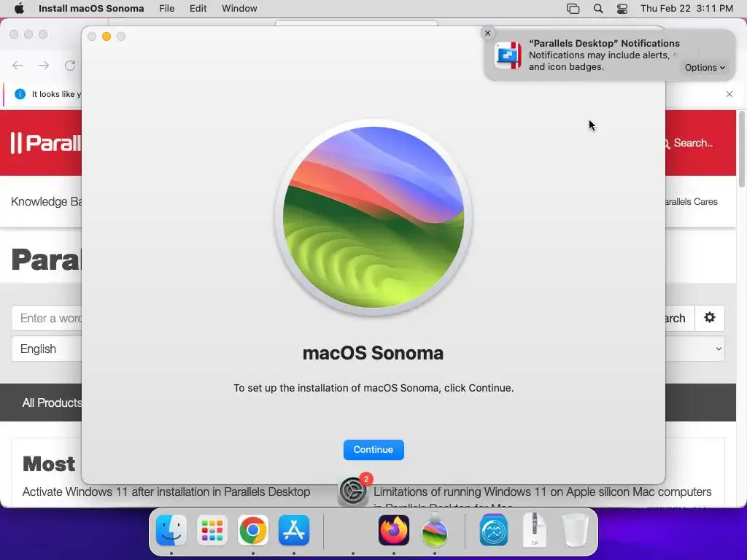The height and width of the screenshot is (560, 747).
Task: Expand the notification Options dropdown
Action: click(705, 68)
